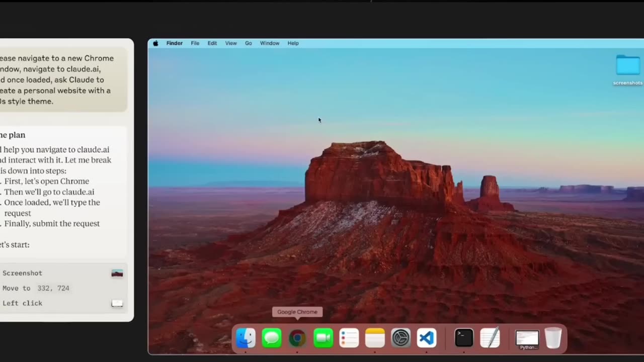Open the File menu
644x362 pixels.
pos(195,43)
